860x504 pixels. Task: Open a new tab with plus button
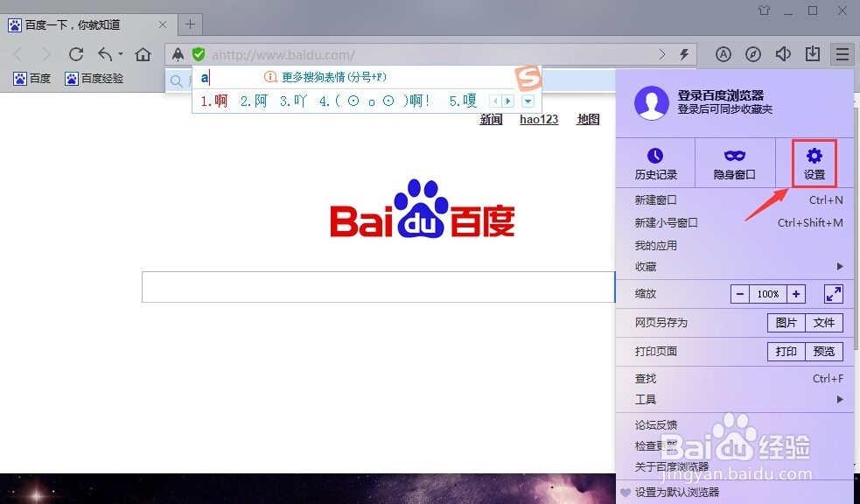pyautogui.click(x=191, y=24)
